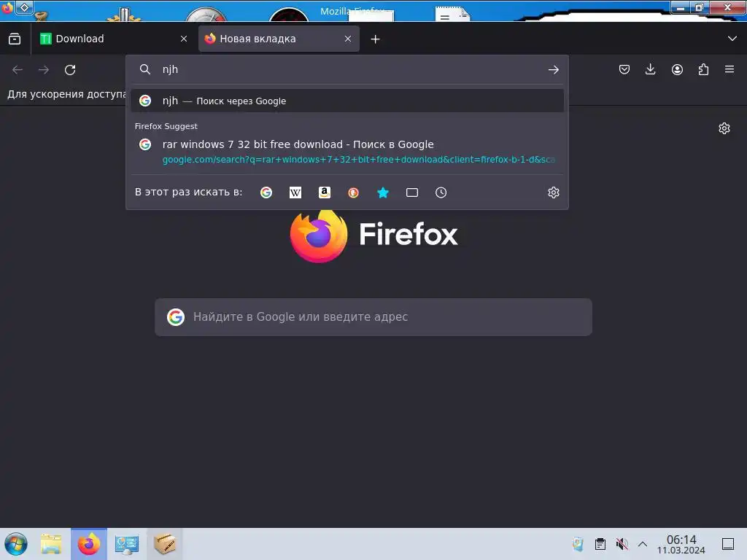Search this time with Wikipedia icon

295,192
